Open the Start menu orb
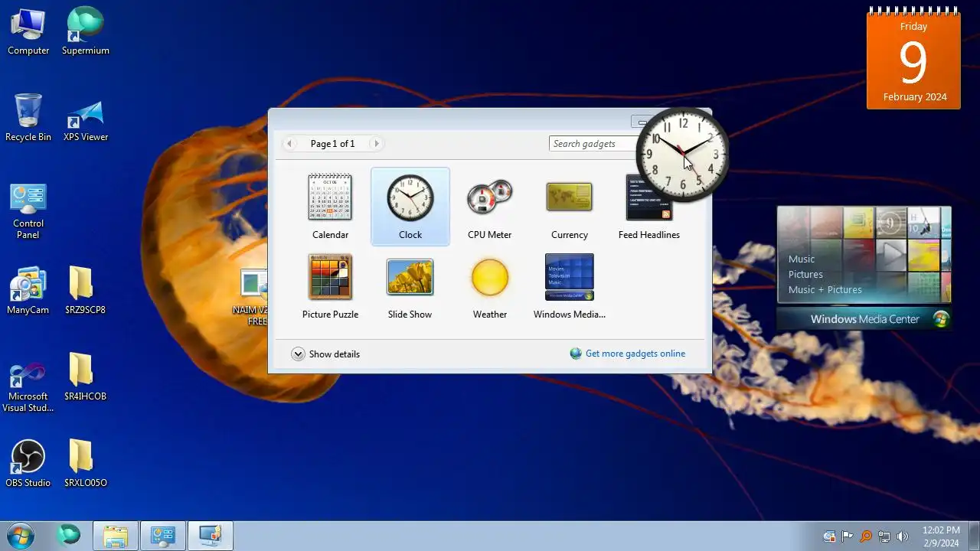 [x=21, y=536]
